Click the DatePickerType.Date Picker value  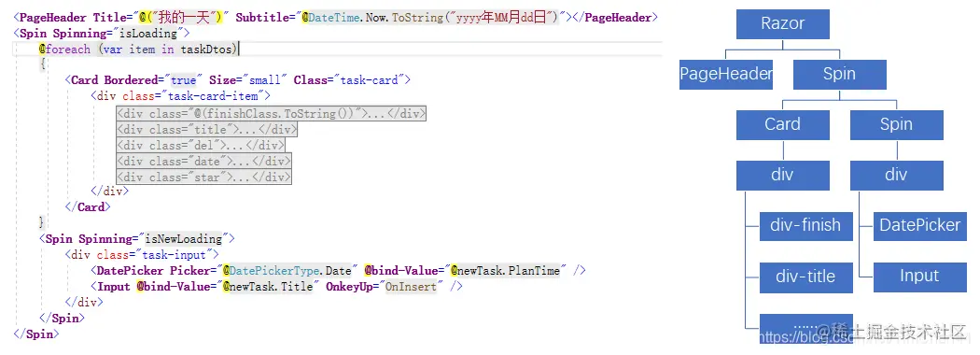tap(287, 271)
